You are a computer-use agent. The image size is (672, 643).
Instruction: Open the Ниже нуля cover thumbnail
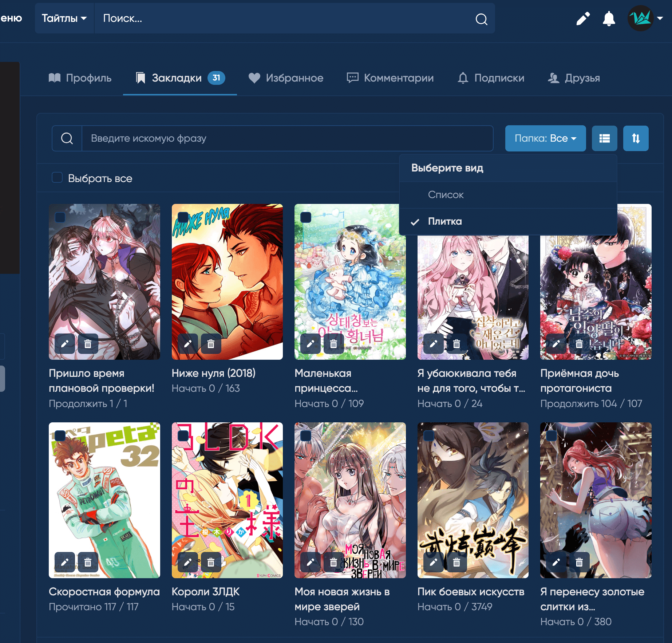coord(227,282)
